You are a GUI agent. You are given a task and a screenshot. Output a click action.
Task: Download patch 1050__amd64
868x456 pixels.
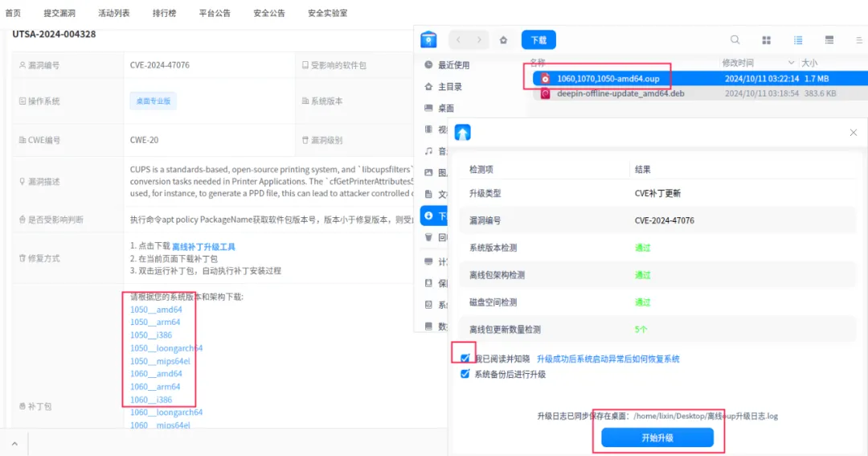tap(156, 310)
